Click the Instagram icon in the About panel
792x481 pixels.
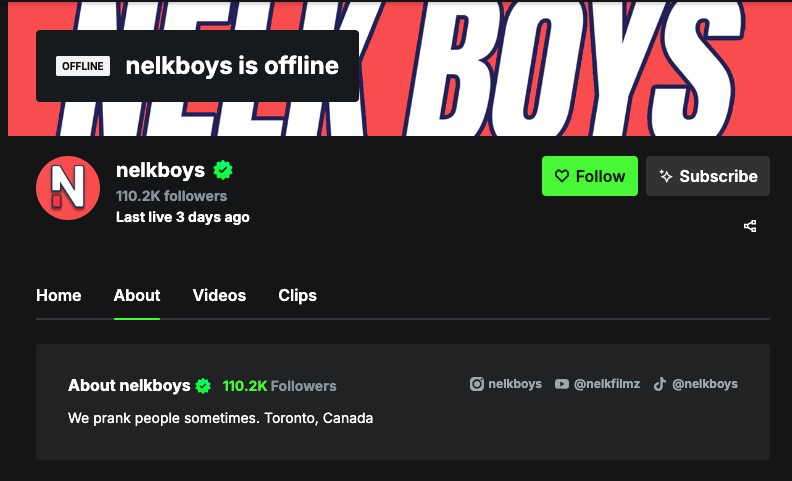tap(477, 384)
